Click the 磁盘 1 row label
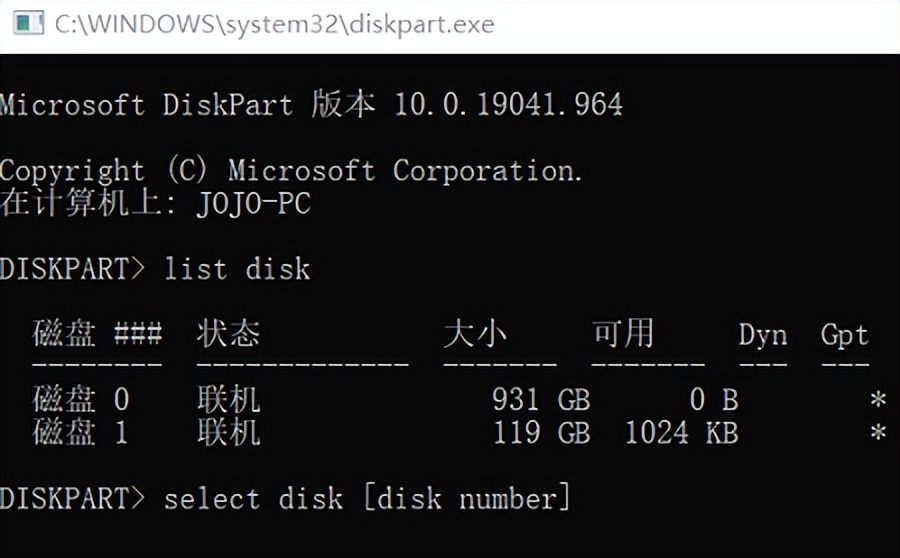Image resolution: width=900 pixels, height=558 pixels. pyautogui.click(x=81, y=433)
